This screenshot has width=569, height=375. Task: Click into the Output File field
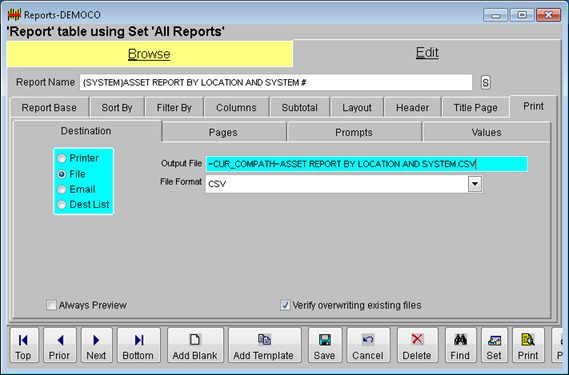[x=367, y=164]
